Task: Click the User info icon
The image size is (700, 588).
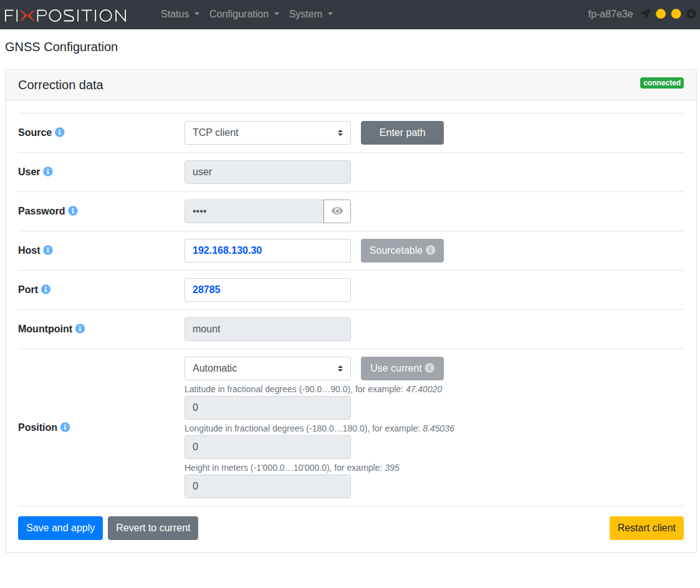Action: pos(48,171)
